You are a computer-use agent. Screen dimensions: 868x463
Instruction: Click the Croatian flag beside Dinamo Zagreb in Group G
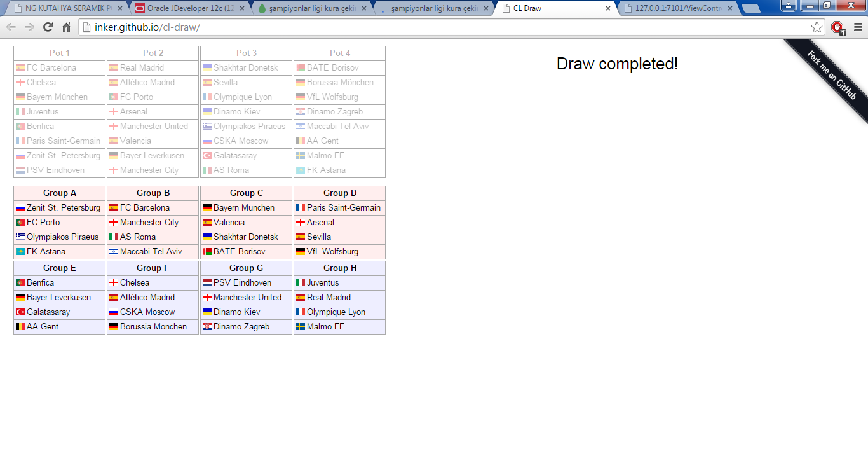(207, 327)
